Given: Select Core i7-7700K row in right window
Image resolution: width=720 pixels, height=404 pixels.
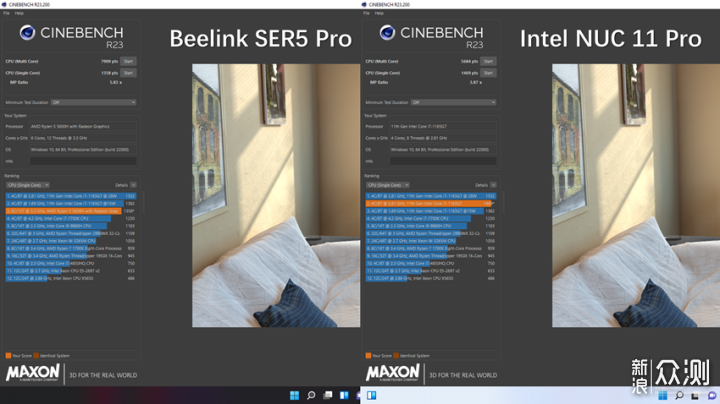Looking at the screenshot, I should click(x=431, y=219).
